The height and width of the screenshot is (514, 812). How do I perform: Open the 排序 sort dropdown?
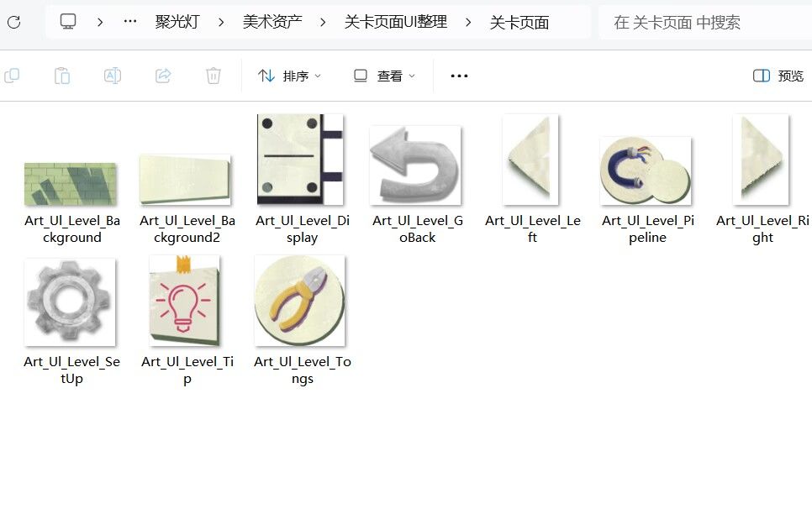tap(289, 76)
